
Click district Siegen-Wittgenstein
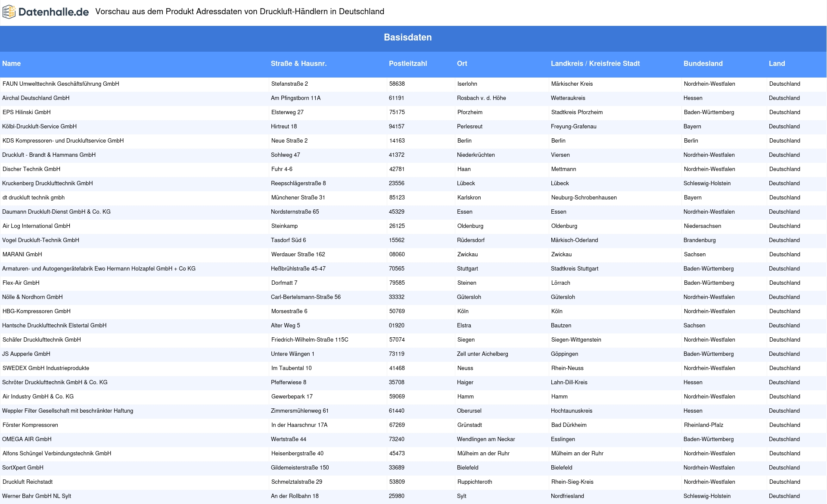[576, 340]
